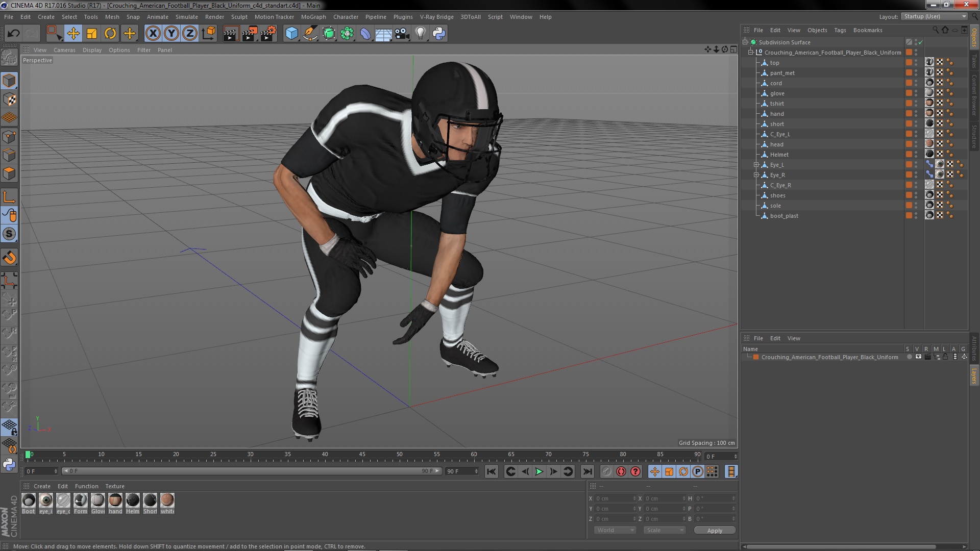980x551 pixels.
Task: Toggle layer visibility eye in Layers panel
Action: 918,357
